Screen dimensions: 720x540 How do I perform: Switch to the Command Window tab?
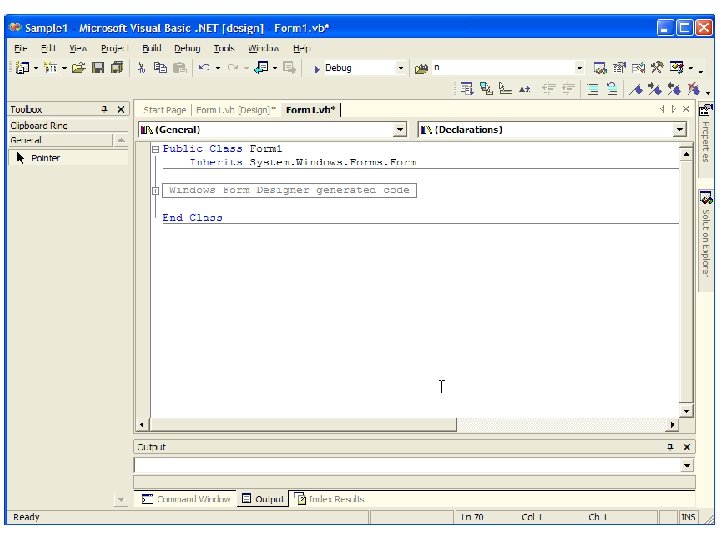(x=186, y=499)
